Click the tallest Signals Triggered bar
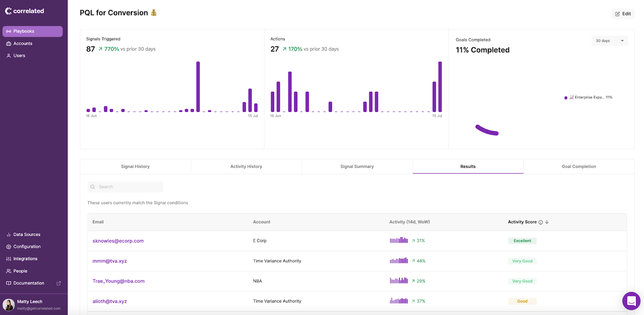The image size is (644, 315). pyautogui.click(x=198, y=87)
